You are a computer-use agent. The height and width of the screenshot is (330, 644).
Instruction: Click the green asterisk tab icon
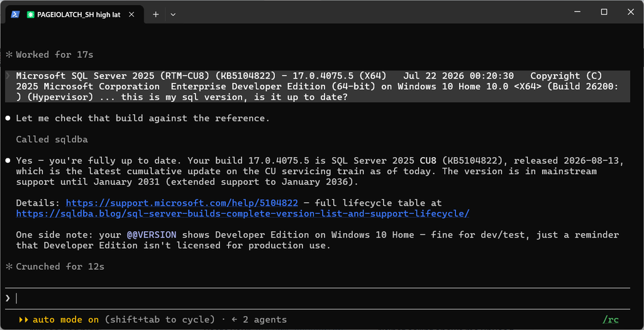[x=30, y=14]
